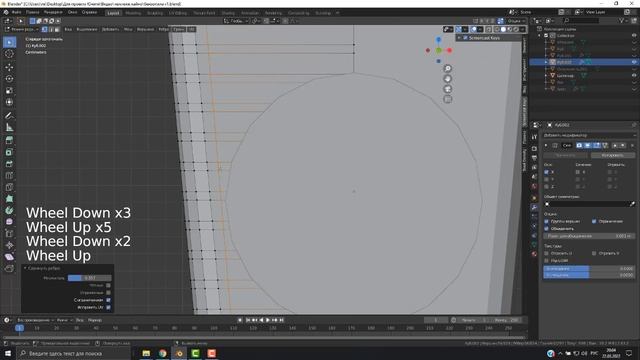Viewport: 640px width, 360px height.
Task: Toggle the Ограничение clipping checkbox
Action: (594, 221)
